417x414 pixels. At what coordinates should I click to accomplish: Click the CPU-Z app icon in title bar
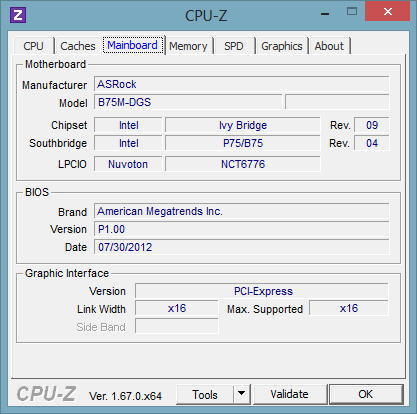point(18,15)
